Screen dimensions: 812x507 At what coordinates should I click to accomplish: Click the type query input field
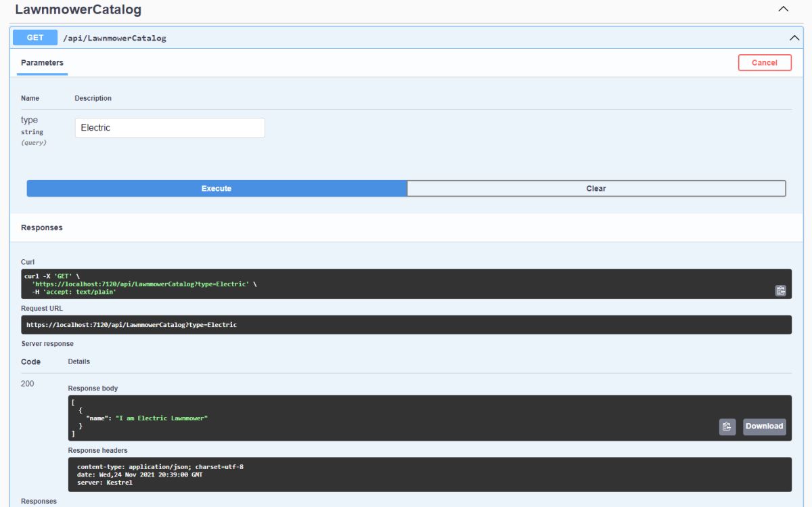170,128
